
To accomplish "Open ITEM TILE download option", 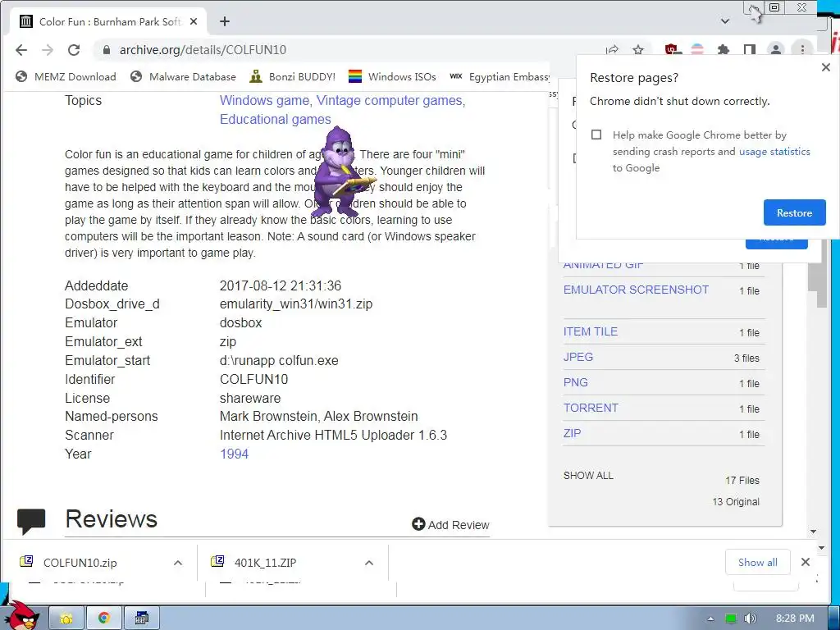I will pyautogui.click(x=591, y=331).
